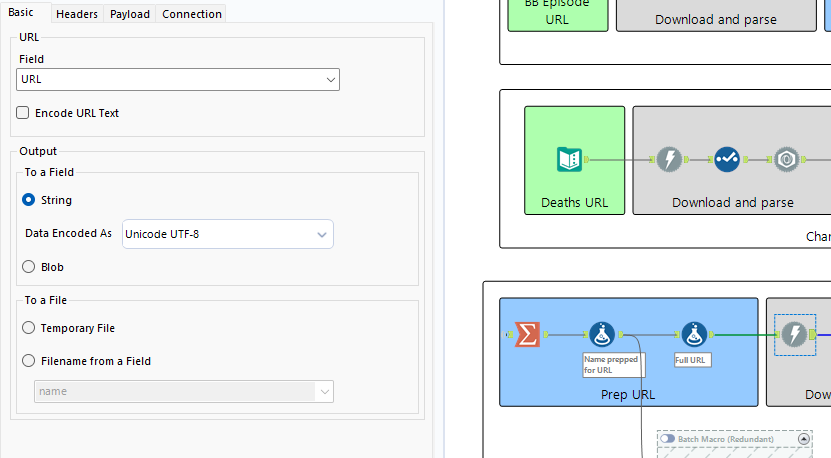This screenshot has width=831, height=458.
Task: Click the Deaths URL container title
Action: pyautogui.click(x=574, y=203)
